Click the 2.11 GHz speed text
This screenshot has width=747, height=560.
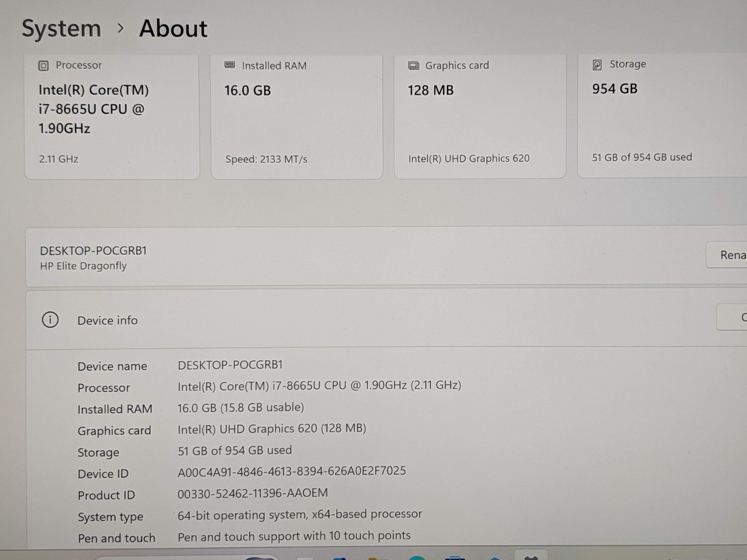(59, 159)
